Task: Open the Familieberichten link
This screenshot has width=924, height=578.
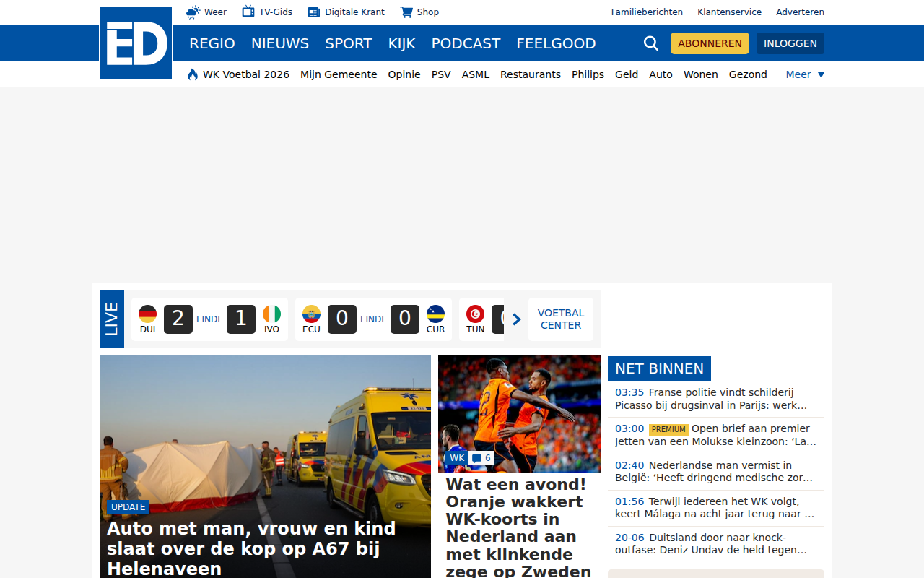Action: point(647,12)
